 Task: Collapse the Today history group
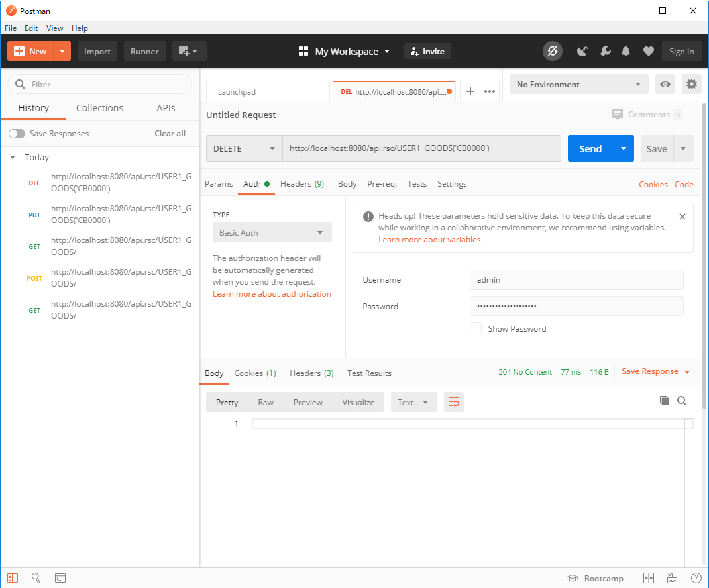coord(13,158)
